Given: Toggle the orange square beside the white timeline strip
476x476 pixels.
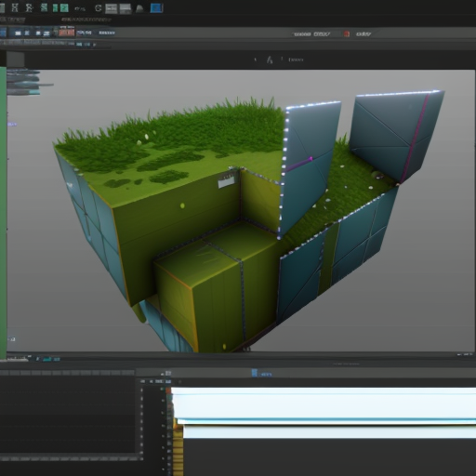Looking at the screenshot, I should click(168, 390).
